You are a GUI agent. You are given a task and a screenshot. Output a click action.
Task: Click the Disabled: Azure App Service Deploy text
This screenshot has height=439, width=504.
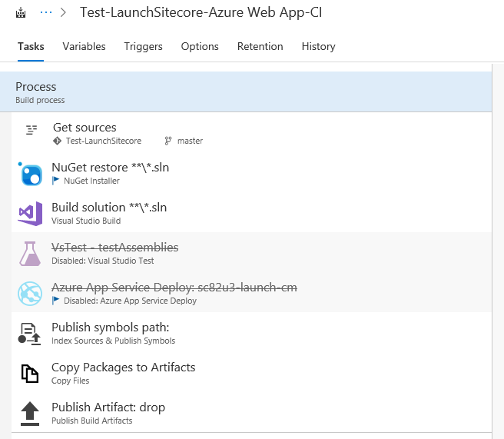(130, 301)
